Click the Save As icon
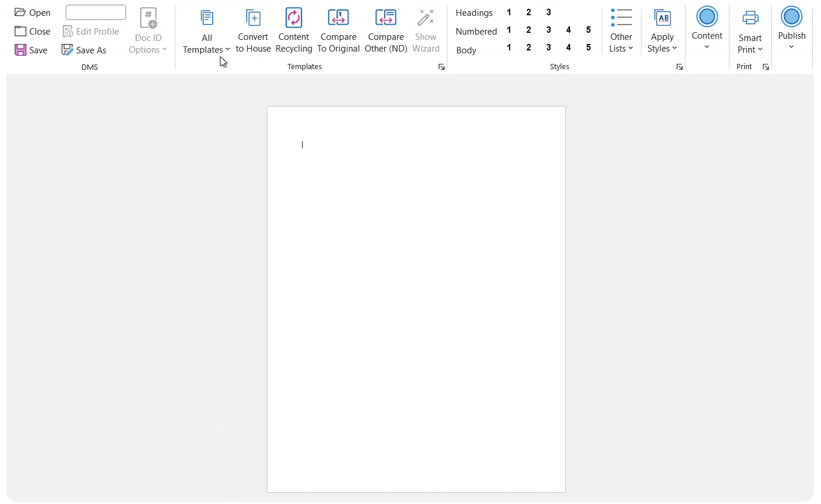Viewport: 821px width, 504px height. 67,50
